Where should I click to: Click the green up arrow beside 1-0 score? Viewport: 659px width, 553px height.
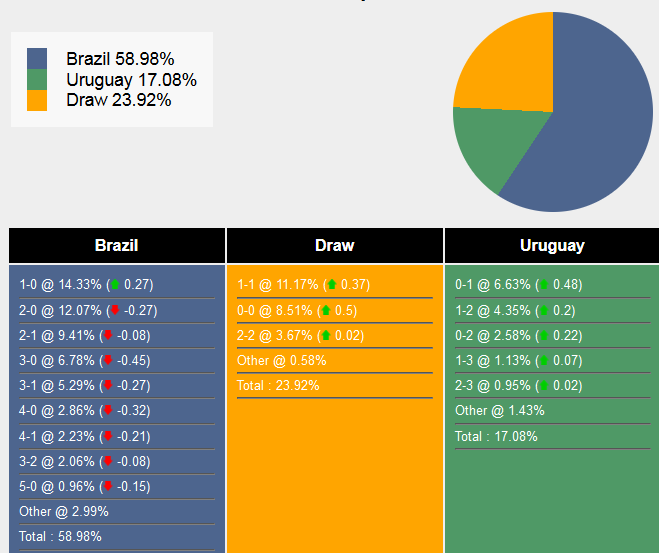(115, 285)
